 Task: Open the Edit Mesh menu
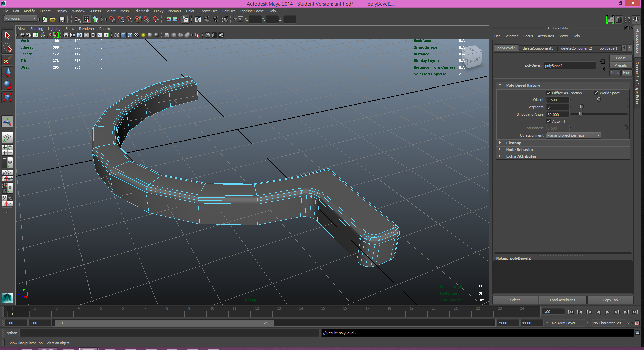point(141,11)
